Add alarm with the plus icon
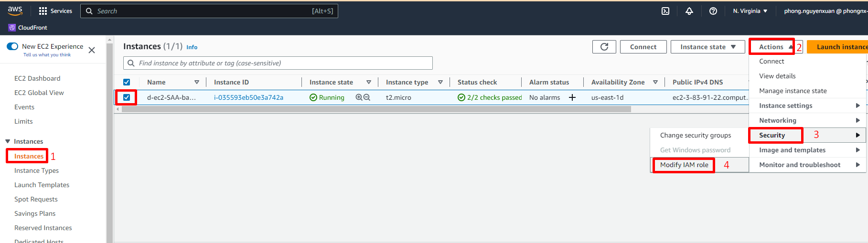Image resolution: width=868 pixels, height=243 pixels. pos(572,97)
